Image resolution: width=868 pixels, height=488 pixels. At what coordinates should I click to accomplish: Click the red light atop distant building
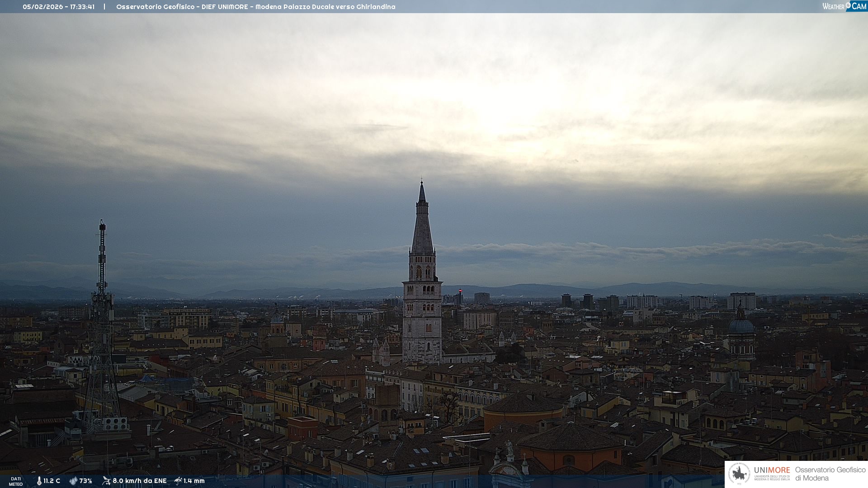pyautogui.click(x=460, y=291)
